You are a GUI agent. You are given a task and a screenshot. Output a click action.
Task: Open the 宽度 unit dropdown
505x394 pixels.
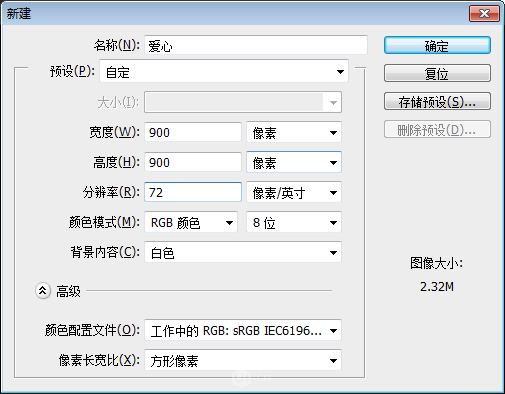tap(294, 132)
